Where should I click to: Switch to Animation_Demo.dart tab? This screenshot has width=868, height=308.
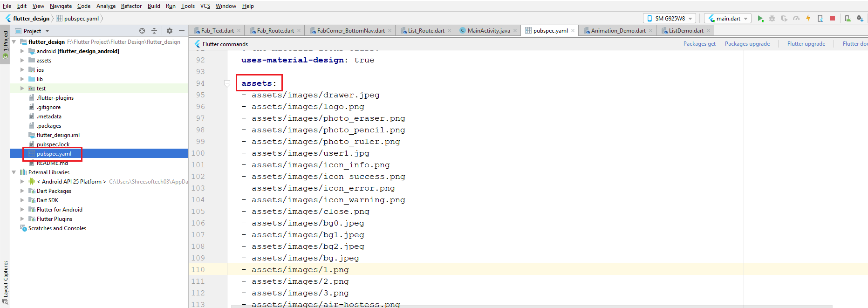click(x=618, y=31)
